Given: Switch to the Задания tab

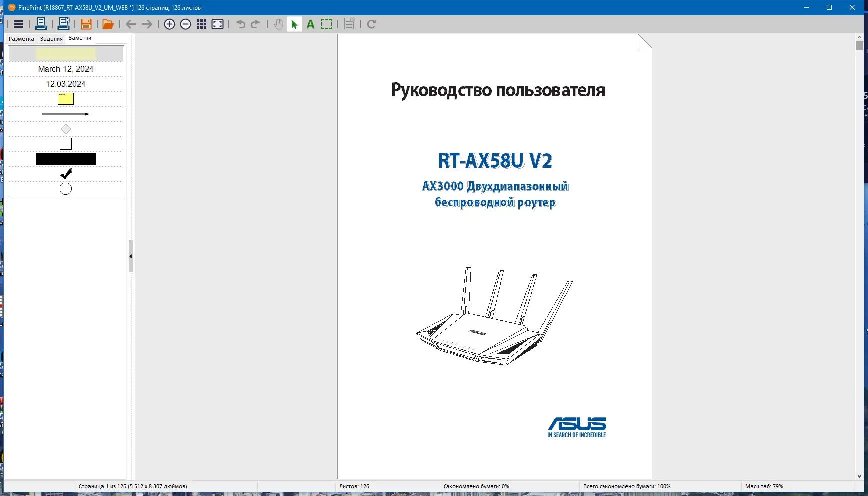Looking at the screenshot, I should [x=51, y=39].
